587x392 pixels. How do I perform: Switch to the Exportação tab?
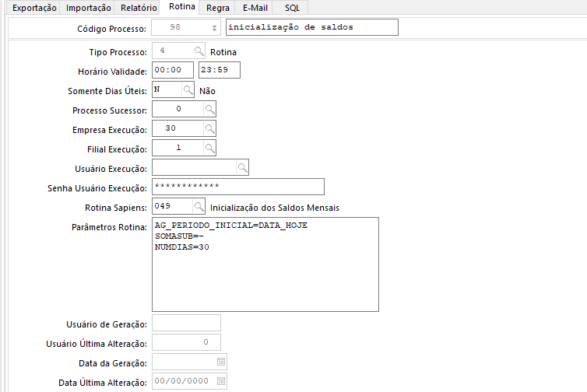[x=34, y=8]
